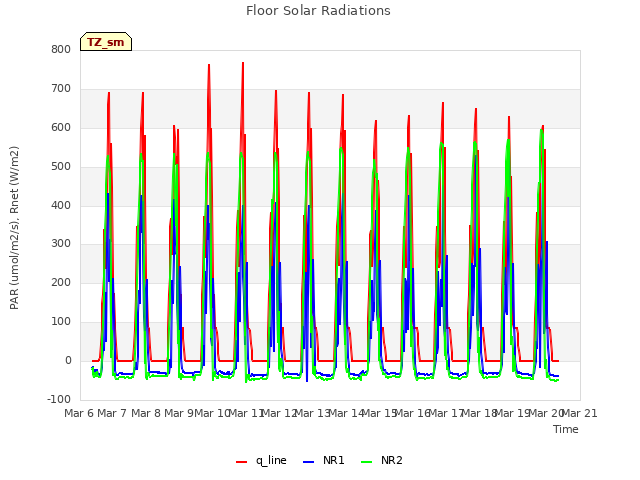Click the tallest red peak on Mar 11
The image size is (640, 480).
[243, 63]
